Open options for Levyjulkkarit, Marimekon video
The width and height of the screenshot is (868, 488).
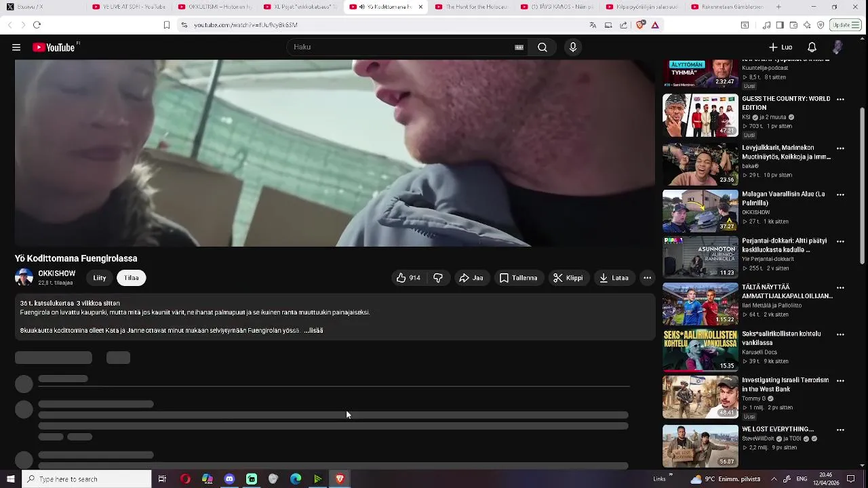[840, 148]
